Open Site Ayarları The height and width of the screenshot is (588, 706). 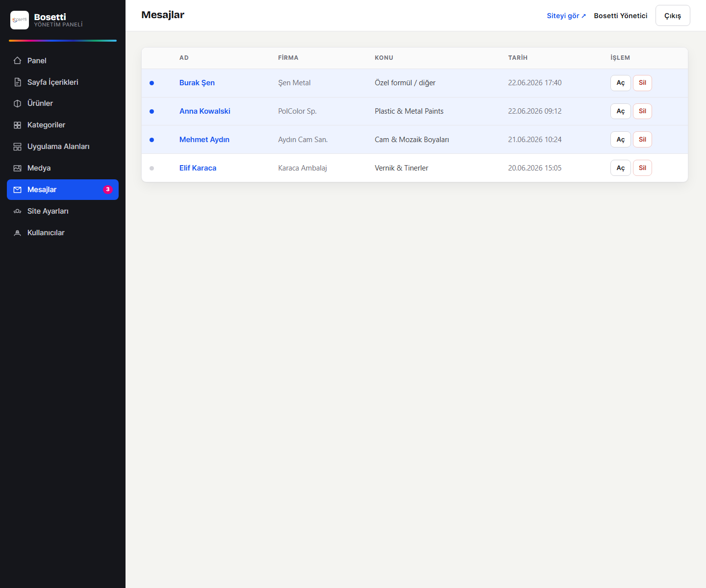63,211
